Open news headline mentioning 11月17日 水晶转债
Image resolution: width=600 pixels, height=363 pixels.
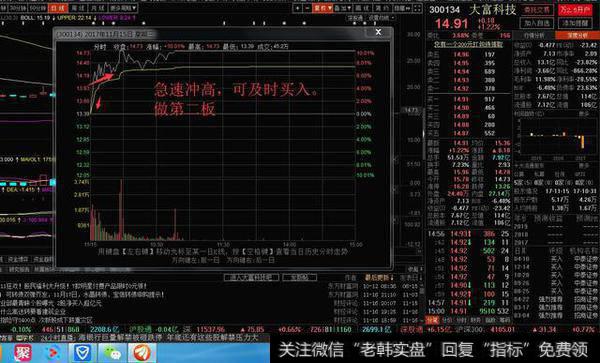click(x=83, y=295)
